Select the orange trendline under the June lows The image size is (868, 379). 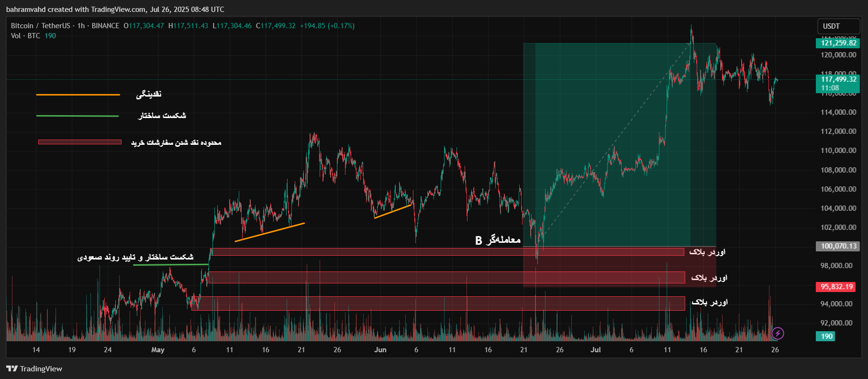[393, 211]
